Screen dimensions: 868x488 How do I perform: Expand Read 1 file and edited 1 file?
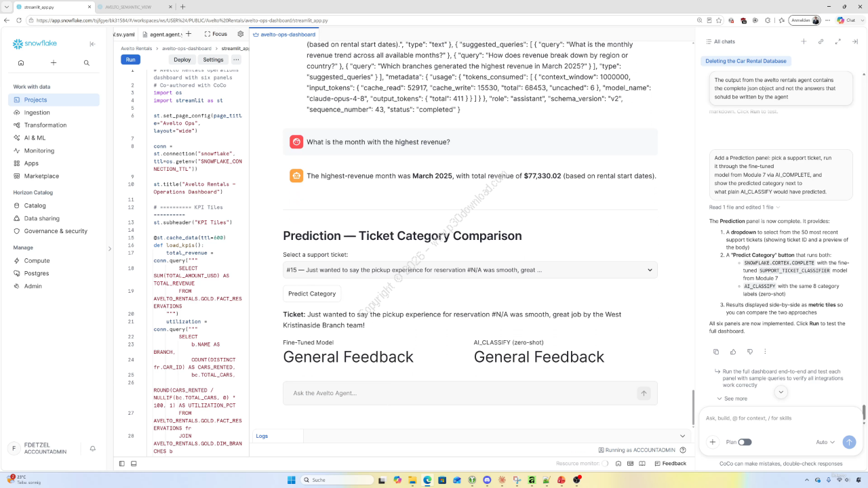pyautogui.click(x=745, y=207)
